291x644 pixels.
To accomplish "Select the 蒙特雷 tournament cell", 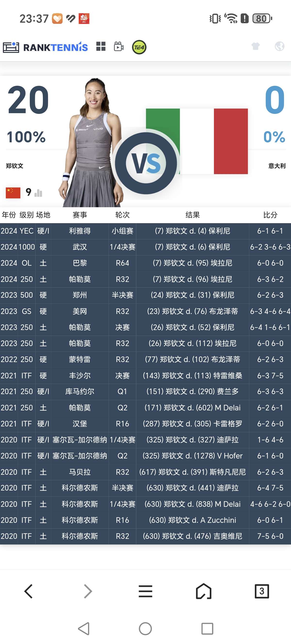I will click(x=80, y=359).
